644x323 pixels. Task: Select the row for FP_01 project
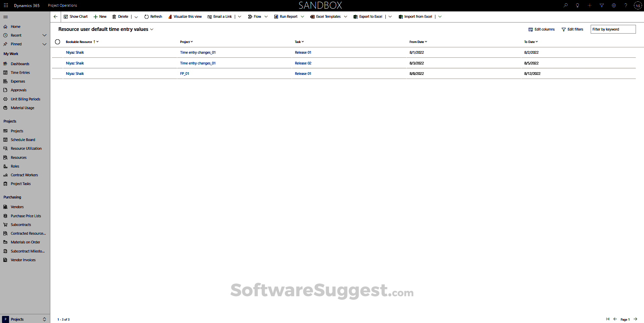click(184, 74)
